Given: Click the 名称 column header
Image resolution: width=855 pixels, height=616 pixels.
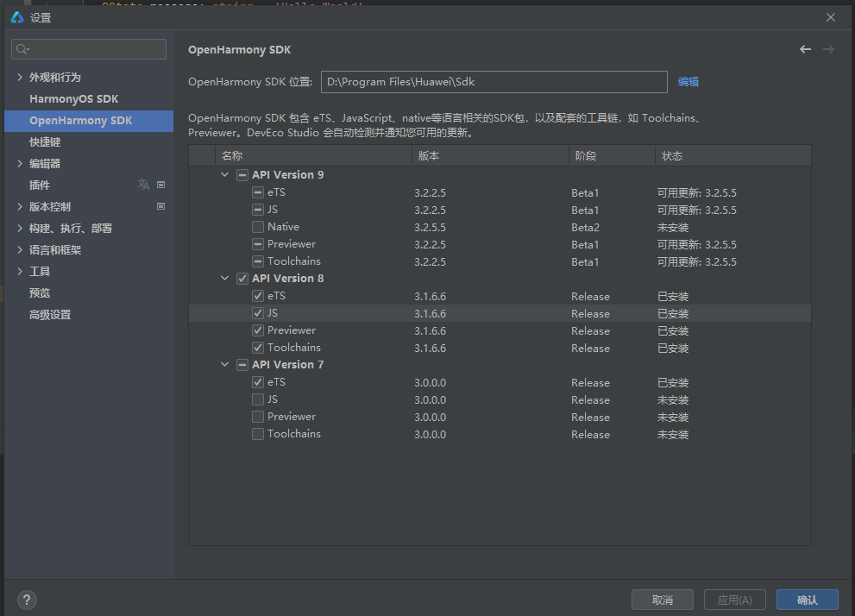Looking at the screenshot, I should (313, 156).
